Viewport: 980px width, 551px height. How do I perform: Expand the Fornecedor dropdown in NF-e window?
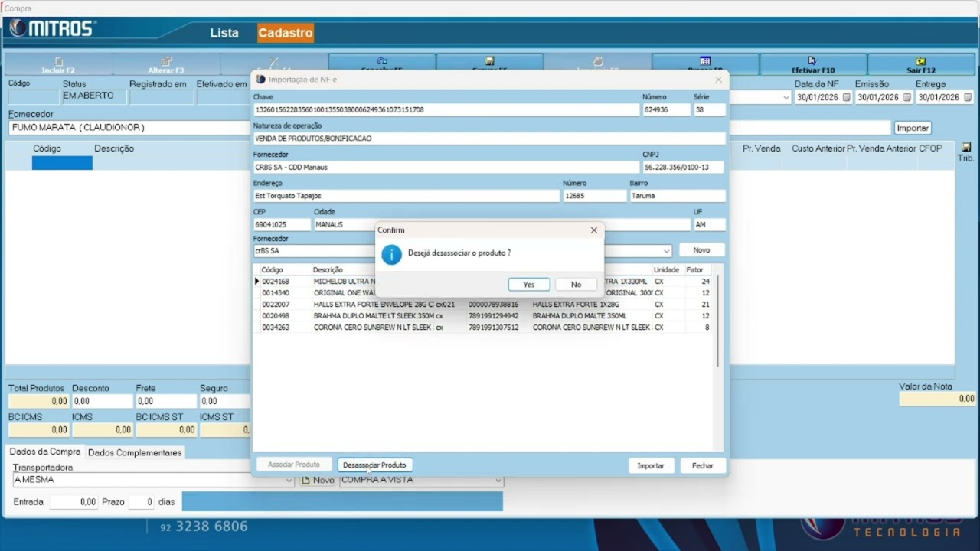(x=667, y=251)
